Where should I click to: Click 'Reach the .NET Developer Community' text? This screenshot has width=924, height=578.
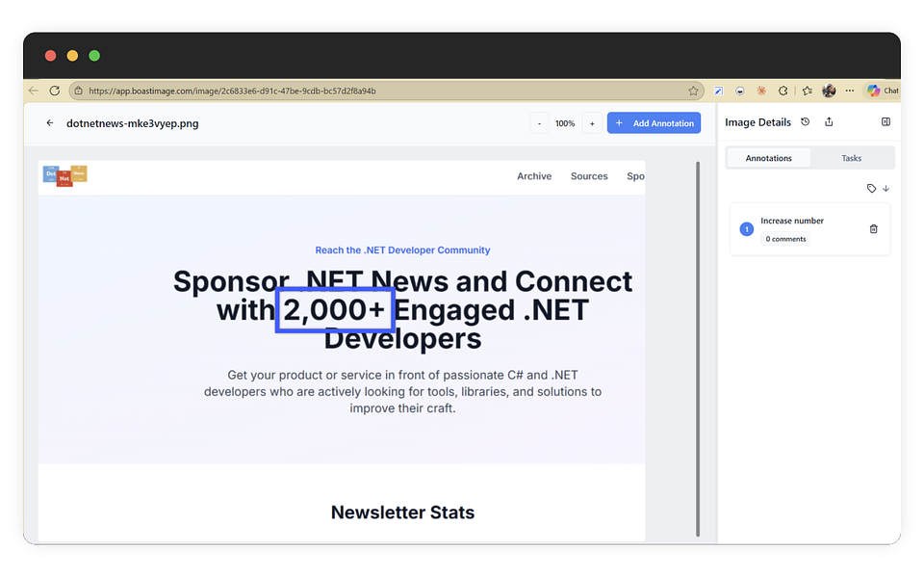[x=402, y=250]
